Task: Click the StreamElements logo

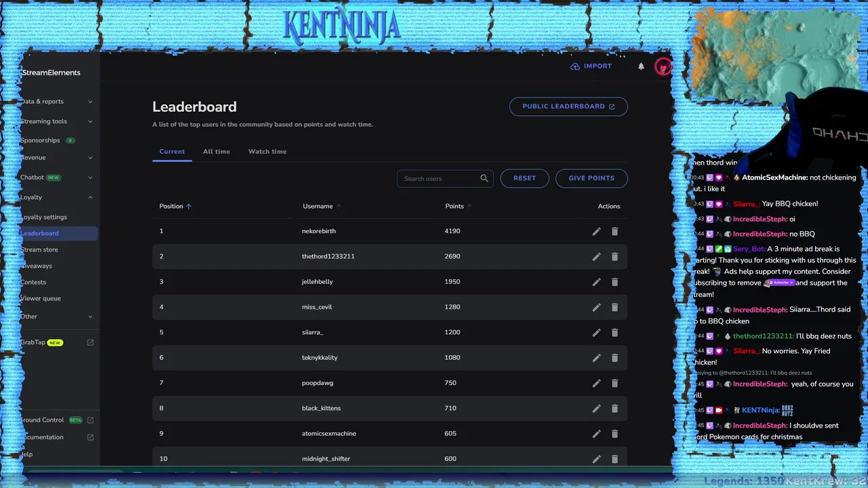Action: click(x=51, y=73)
